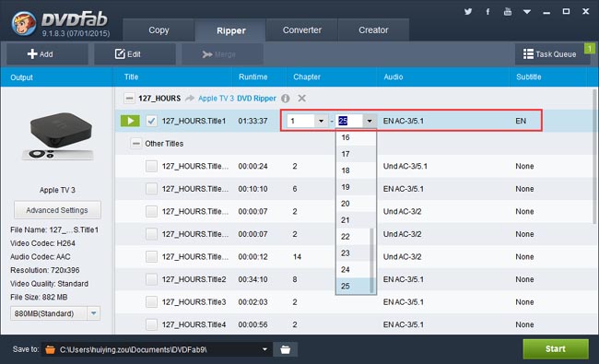Check the title with runtime 00:00:24
Screen dimensions: 599x364
pos(151,166)
